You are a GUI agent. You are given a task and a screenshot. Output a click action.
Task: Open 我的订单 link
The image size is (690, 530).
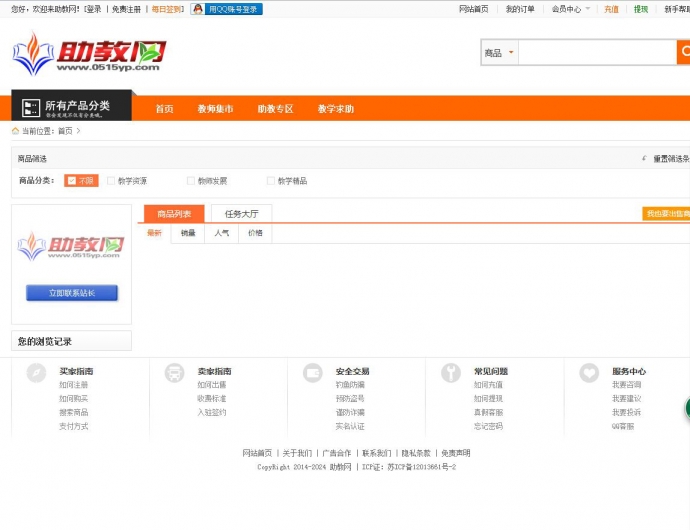point(520,9)
